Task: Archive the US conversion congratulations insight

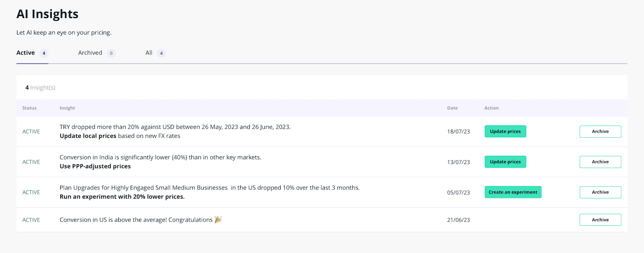Action: click(x=600, y=220)
